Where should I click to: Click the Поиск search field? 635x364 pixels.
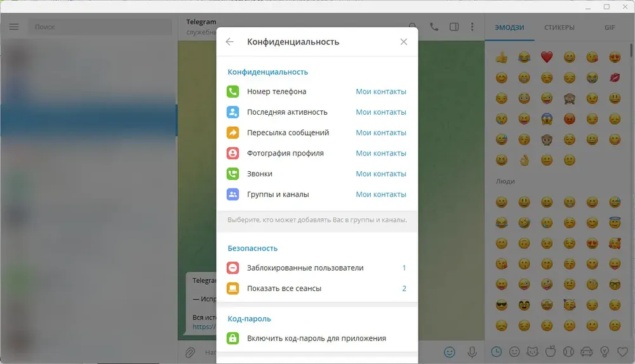click(100, 27)
